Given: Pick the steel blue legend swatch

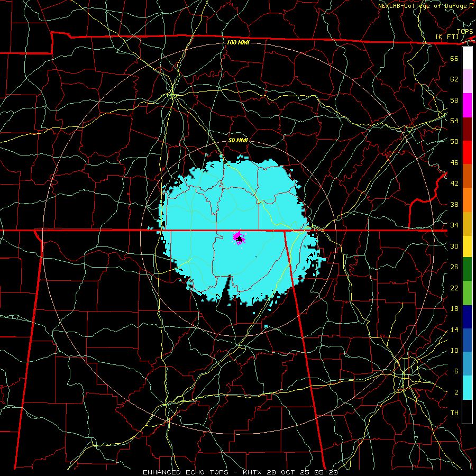Looking at the screenshot, I should coord(467,364).
